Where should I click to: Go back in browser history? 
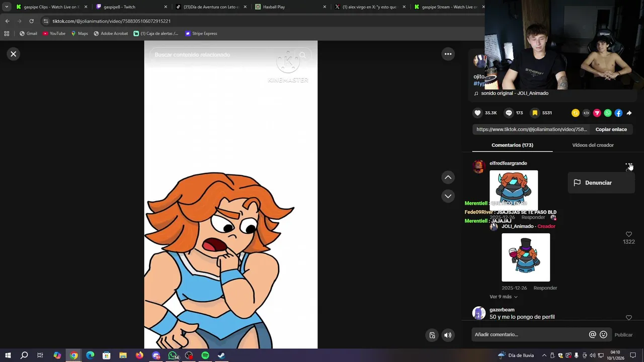click(x=7, y=21)
